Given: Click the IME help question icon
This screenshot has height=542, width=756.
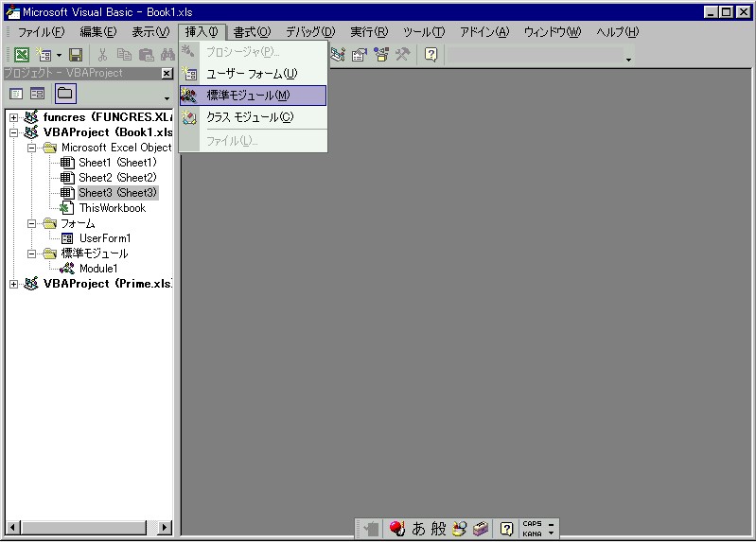Looking at the screenshot, I should tap(506, 529).
